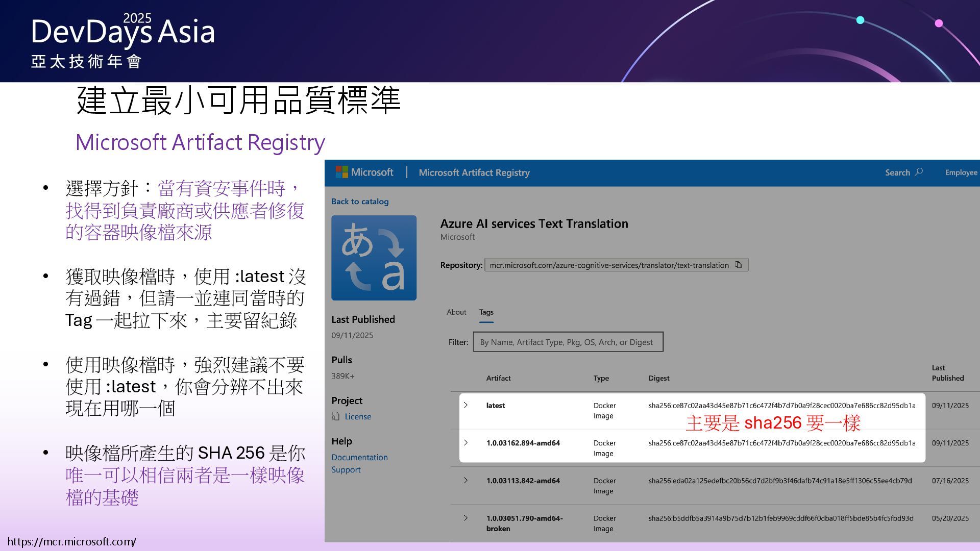Click the digest of the latest row

point(782,406)
